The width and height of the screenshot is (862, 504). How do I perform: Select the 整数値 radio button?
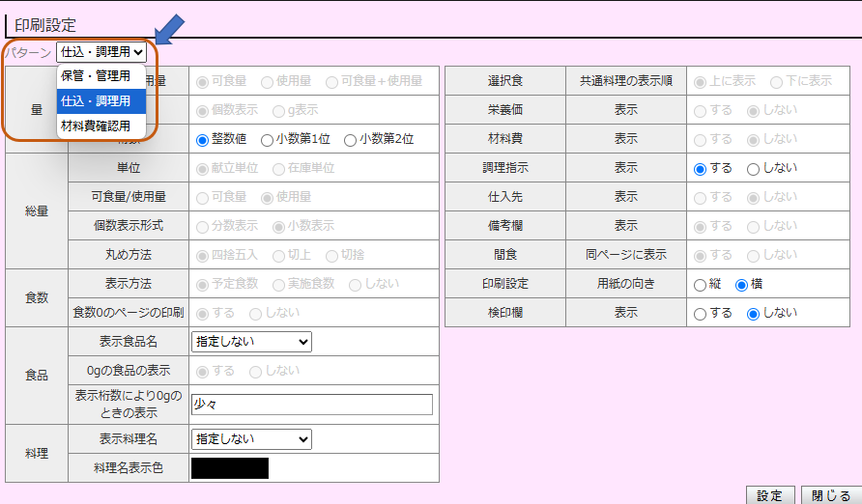pyautogui.click(x=202, y=140)
